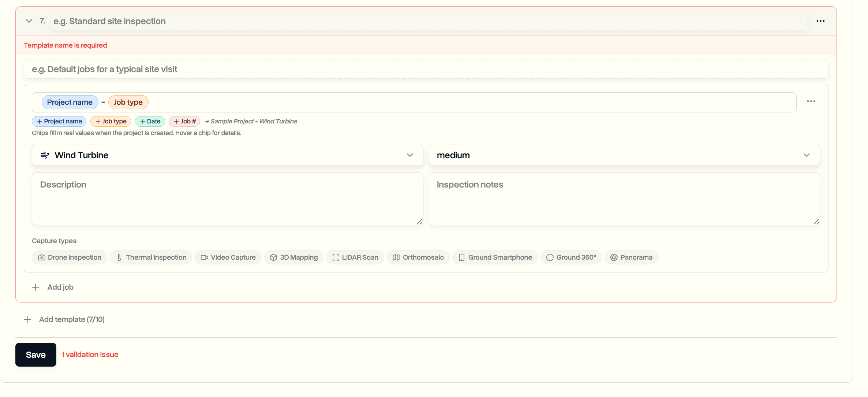Add the Project name chip

pos(59,121)
